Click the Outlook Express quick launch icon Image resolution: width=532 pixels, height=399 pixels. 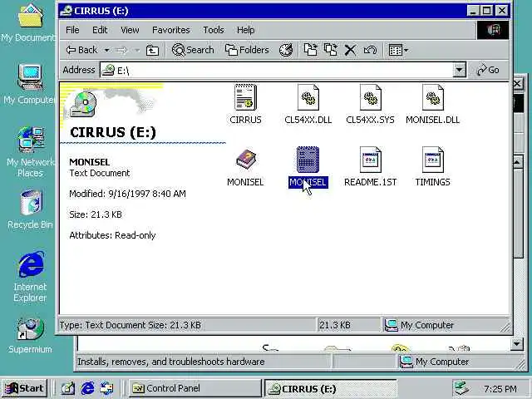click(107, 388)
